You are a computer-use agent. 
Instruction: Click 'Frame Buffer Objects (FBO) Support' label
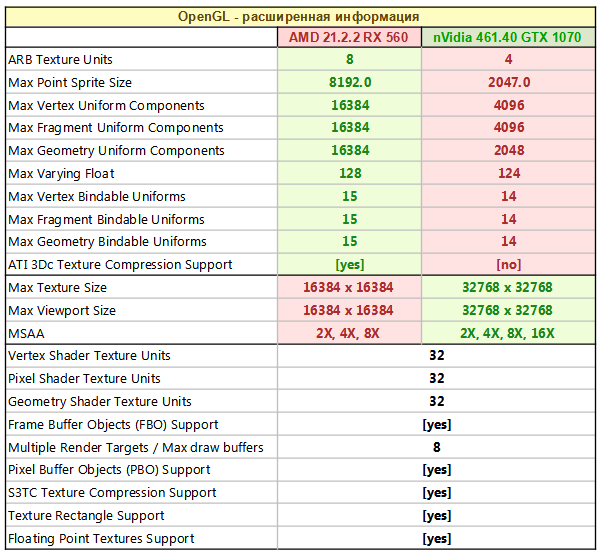click(x=113, y=425)
